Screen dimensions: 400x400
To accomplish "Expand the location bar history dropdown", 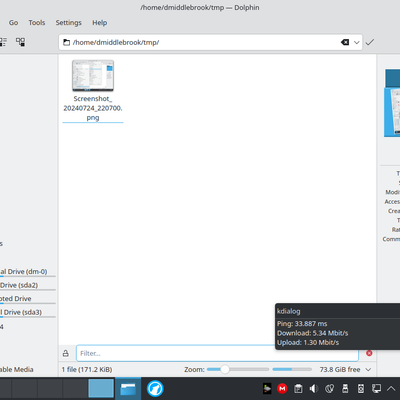I will tap(356, 42).
